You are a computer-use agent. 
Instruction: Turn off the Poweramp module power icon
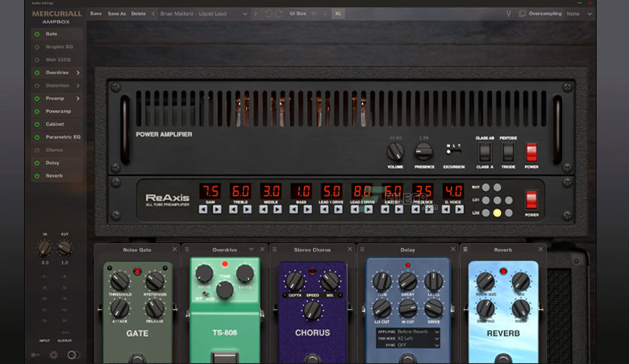[37, 111]
